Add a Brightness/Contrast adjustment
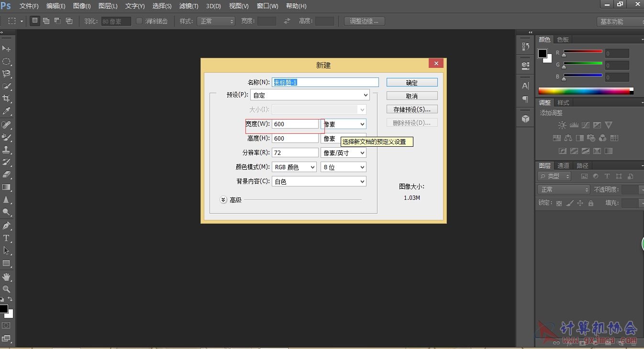Viewport: 644px width, 349px height. (562, 125)
